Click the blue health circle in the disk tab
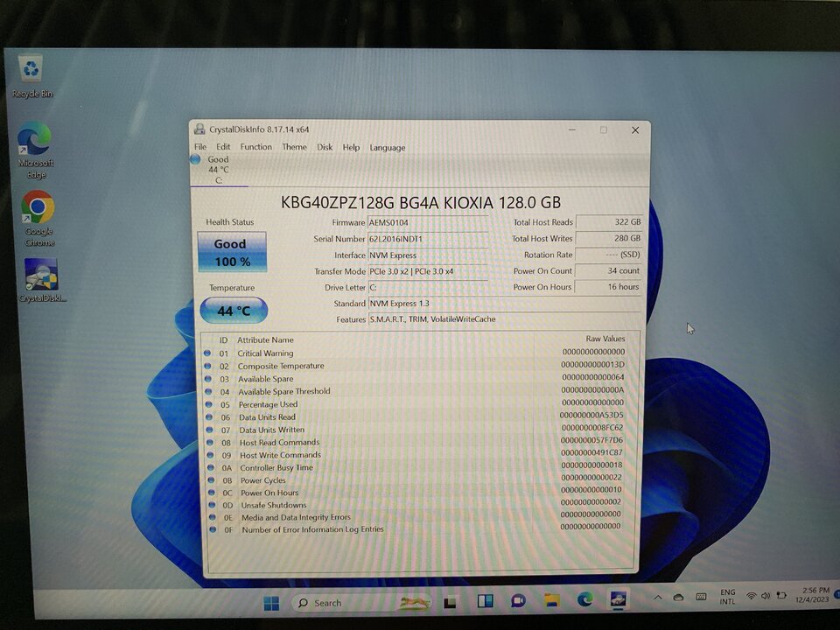 (195, 159)
